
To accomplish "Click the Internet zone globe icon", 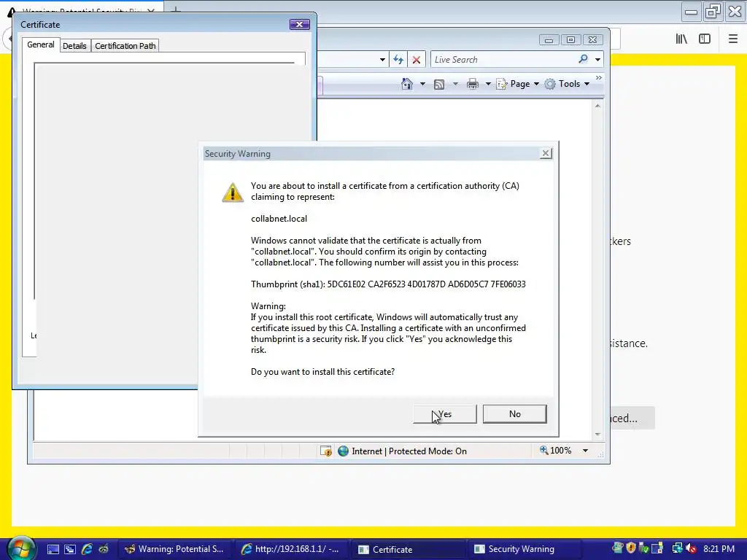I will tap(343, 451).
